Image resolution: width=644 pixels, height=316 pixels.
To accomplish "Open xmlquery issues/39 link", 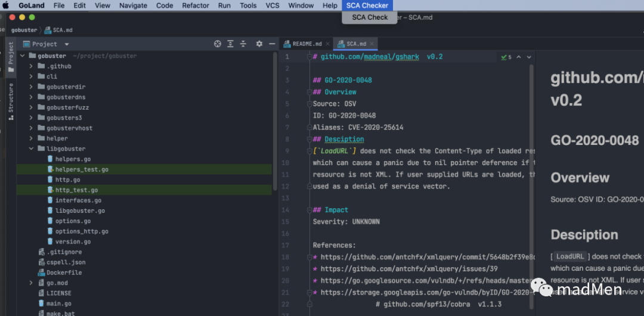I will click(x=409, y=269).
